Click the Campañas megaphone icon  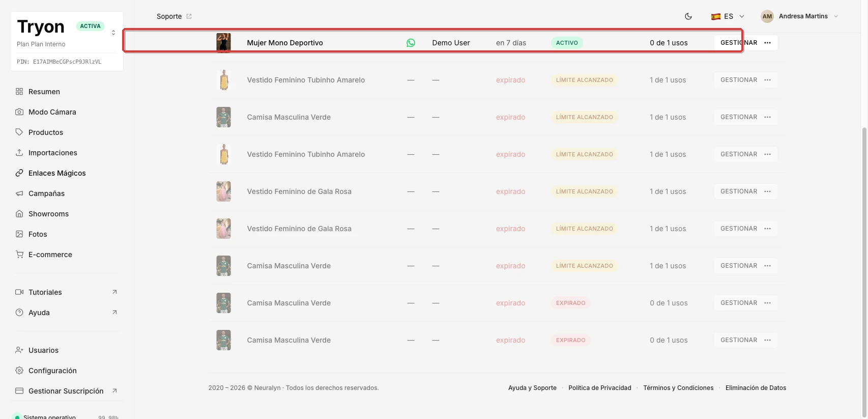[19, 193]
